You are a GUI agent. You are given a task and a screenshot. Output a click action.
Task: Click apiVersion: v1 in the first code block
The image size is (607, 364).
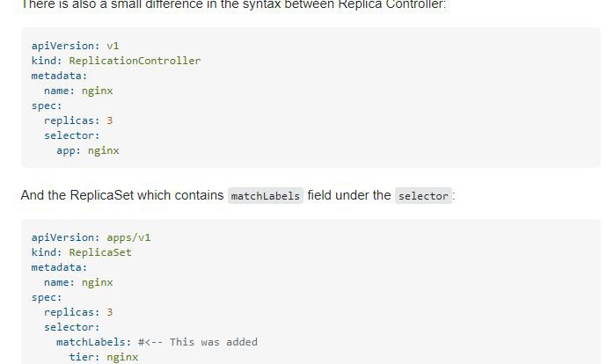(75, 46)
